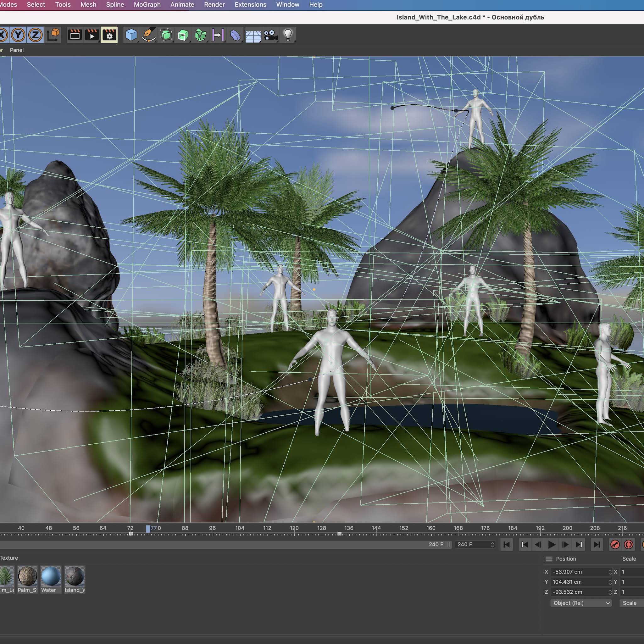Screen dimensions: 644x644
Task: Toggle the coordinate system icon
Action: [53, 35]
